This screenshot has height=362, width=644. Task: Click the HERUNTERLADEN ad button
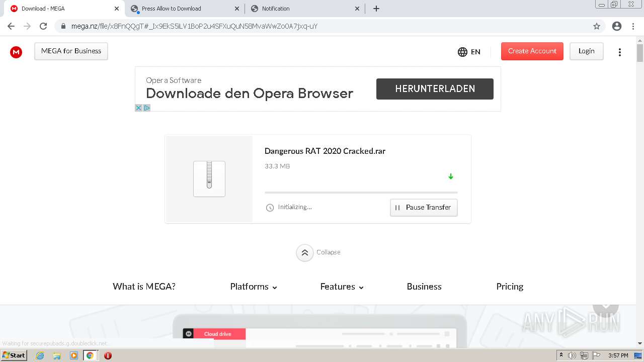coord(435,89)
